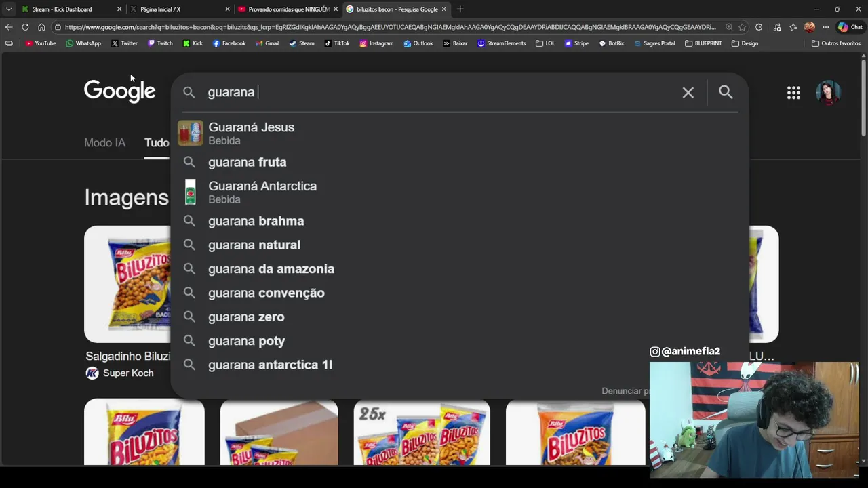
Task: Choose the guarana zero suggestion
Action: pyautogui.click(x=458, y=317)
